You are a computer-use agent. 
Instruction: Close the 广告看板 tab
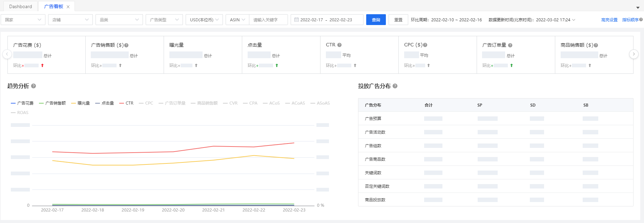(x=68, y=7)
